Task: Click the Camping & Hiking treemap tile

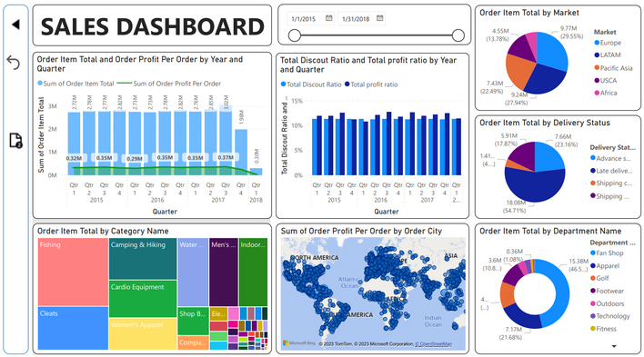Action: coord(143,259)
